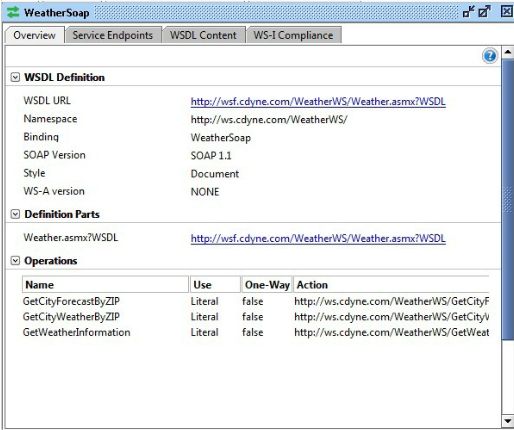Click the SOAP Version label

[54, 155]
